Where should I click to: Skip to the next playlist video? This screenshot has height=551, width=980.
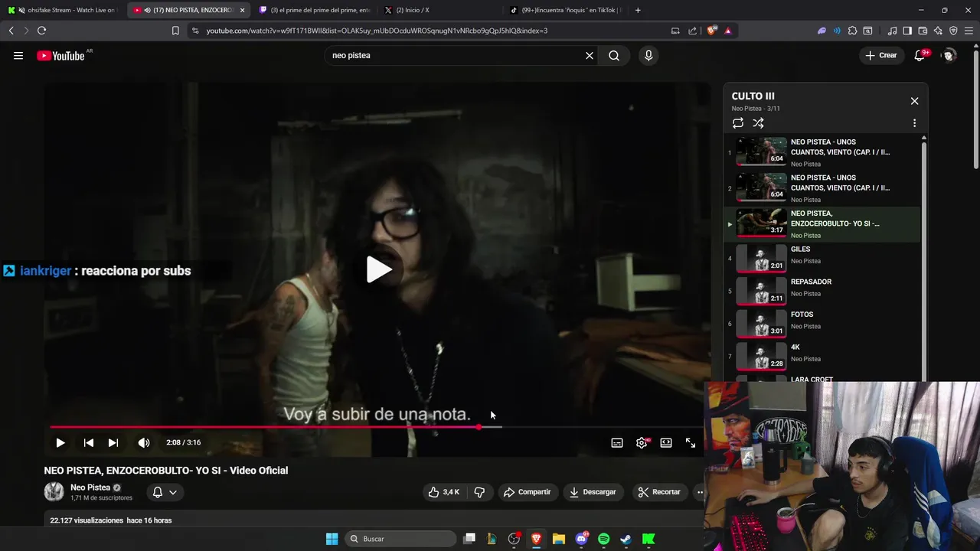pos(113,442)
